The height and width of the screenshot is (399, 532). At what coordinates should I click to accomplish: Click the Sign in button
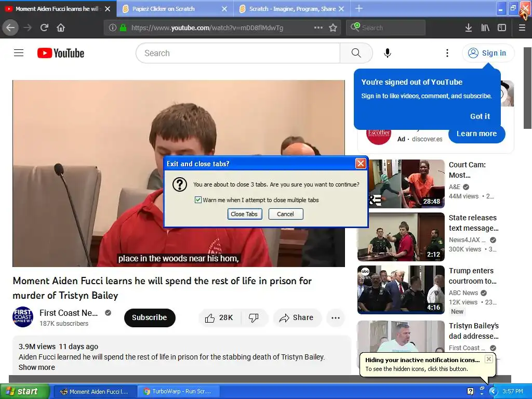point(488,53)
